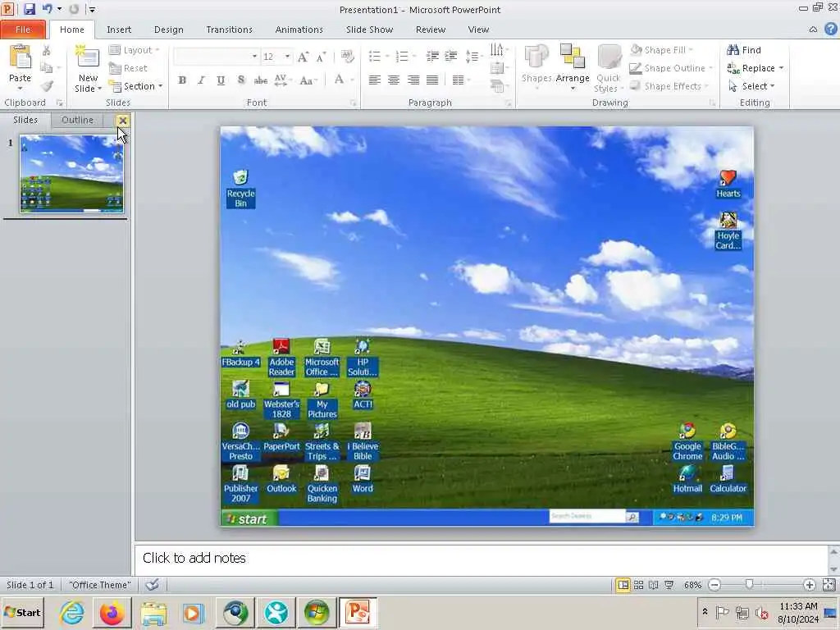840x630 pixels.
Task: Click the Save icon in quick access toolbar
Action: (x=29, y=9)
